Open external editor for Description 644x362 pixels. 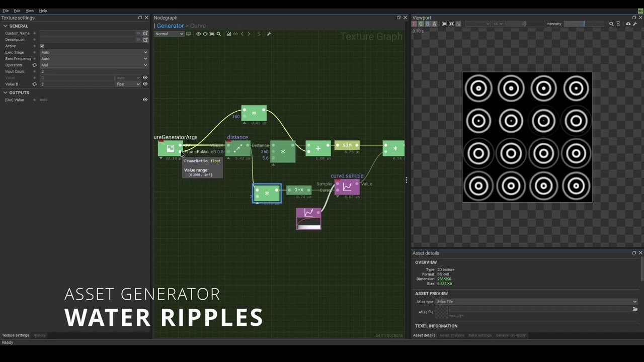coord(145,40)
